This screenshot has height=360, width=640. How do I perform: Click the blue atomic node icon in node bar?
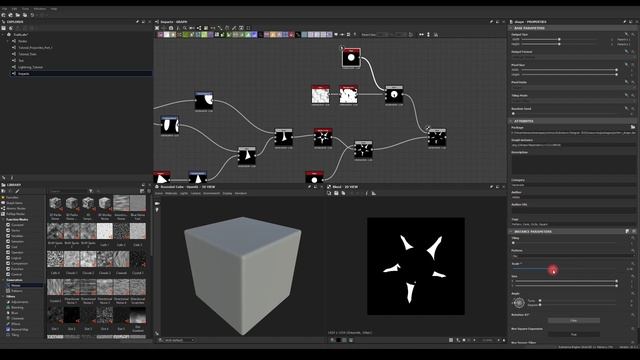[254, 35]
